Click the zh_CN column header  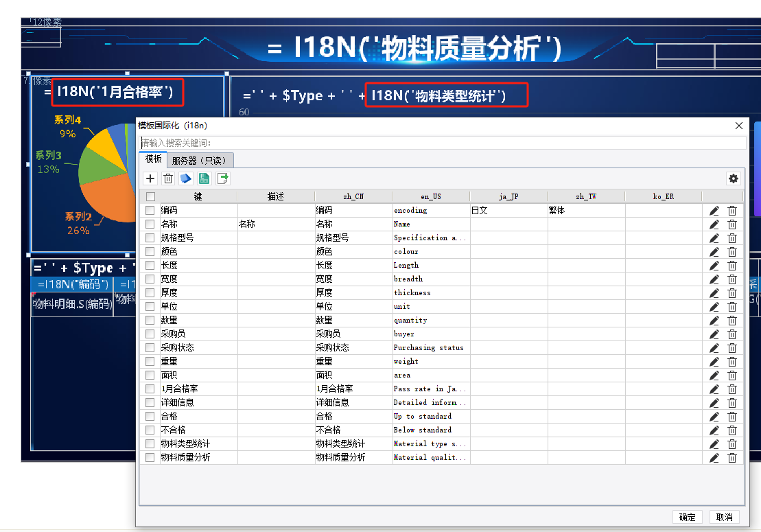point(353,196)
